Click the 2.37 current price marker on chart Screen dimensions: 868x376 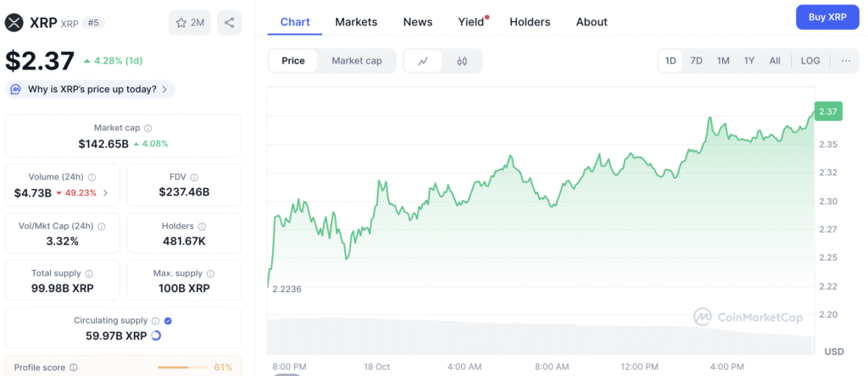(827, 112)
